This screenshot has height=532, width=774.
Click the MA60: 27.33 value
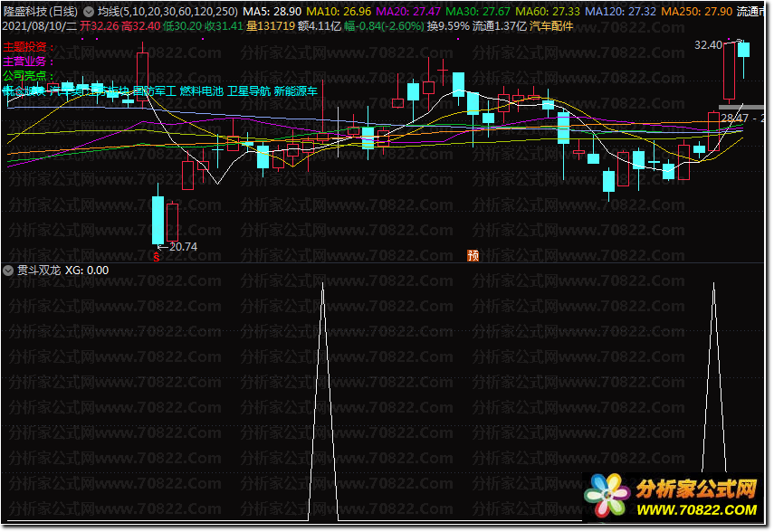[x=548, y=12]
